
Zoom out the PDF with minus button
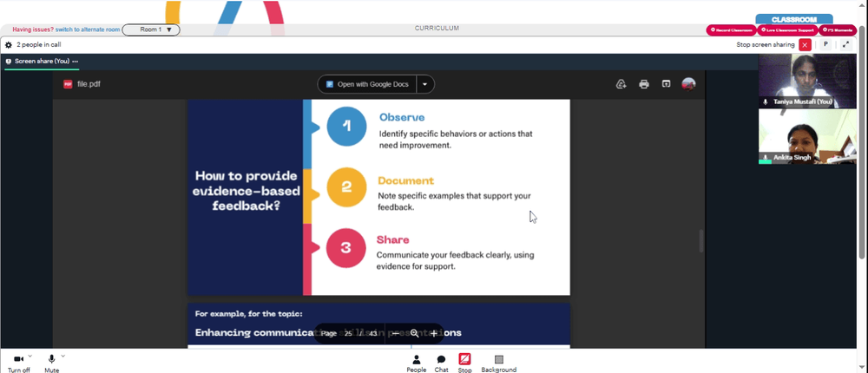(x=395, y=334)
